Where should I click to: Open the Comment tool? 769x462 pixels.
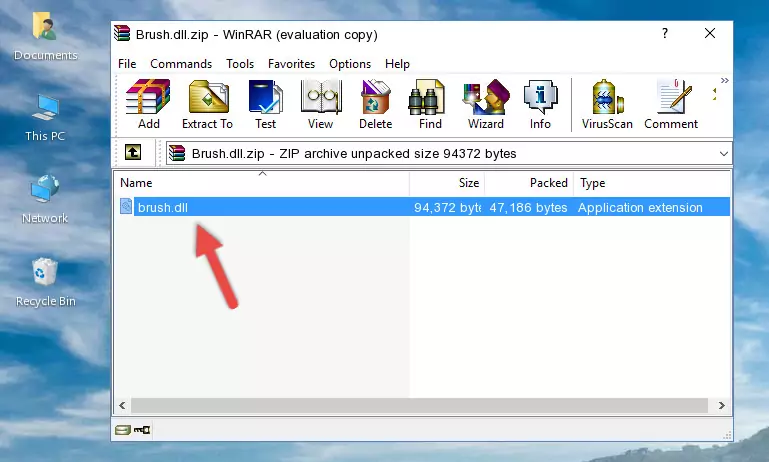[671, 104]
